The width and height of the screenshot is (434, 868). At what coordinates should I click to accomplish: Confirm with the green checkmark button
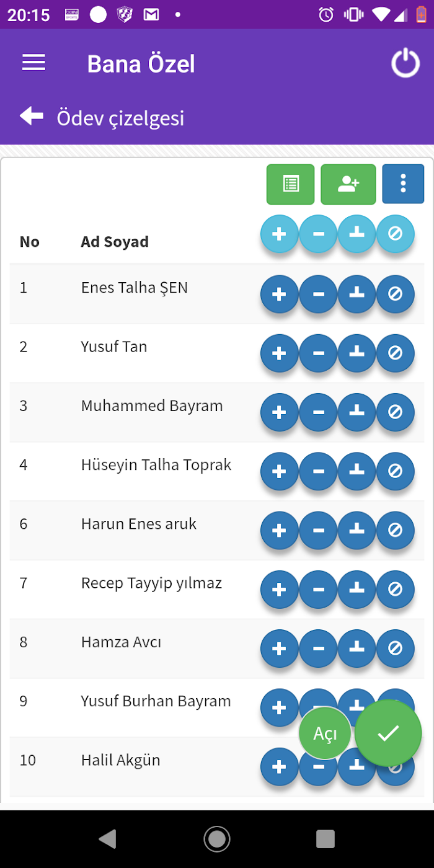[388, 733]
